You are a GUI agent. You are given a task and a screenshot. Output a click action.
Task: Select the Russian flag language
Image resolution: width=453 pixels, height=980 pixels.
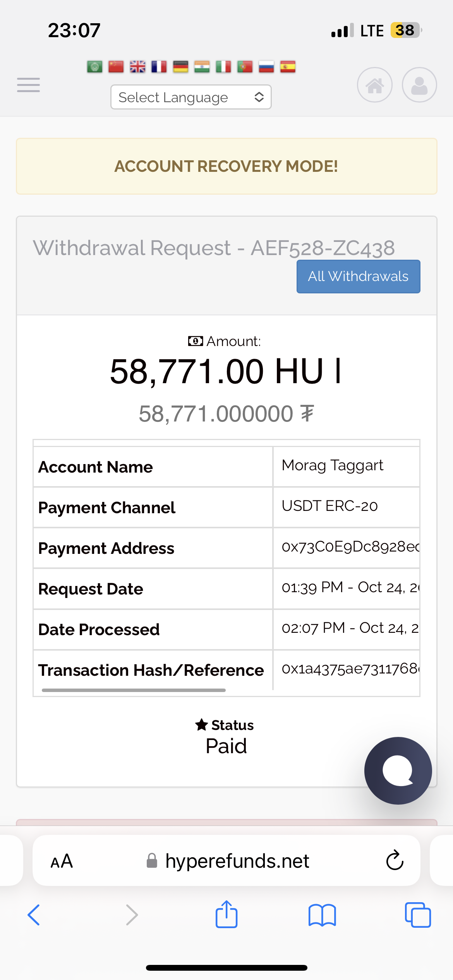(x=266, y=67)
